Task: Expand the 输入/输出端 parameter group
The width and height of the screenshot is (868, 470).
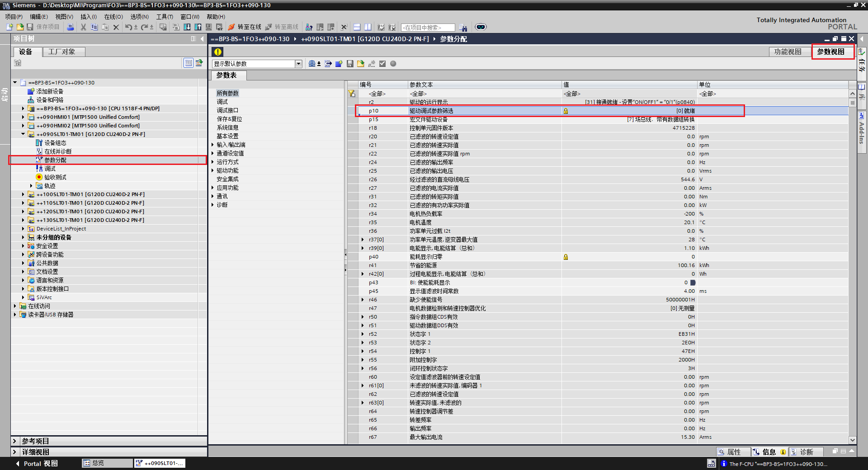Action: (x=212, y=145)
